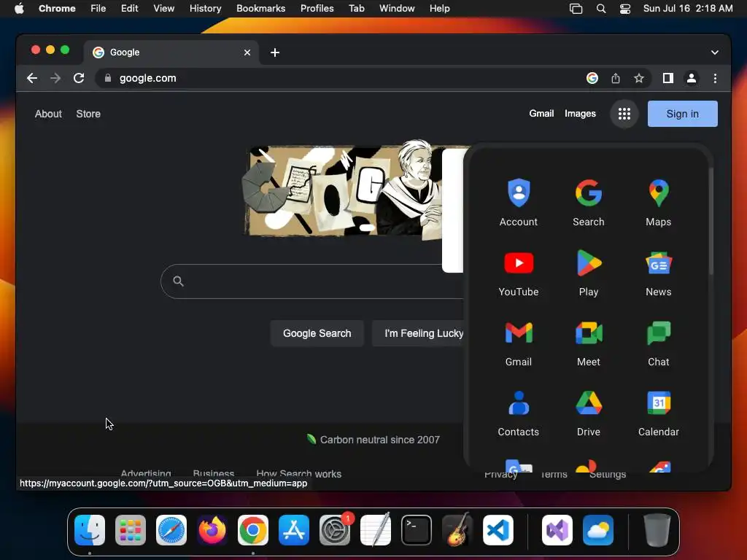Click the Google icon in address bar
This screenshot has width=747, height=560.
[592, 78]
